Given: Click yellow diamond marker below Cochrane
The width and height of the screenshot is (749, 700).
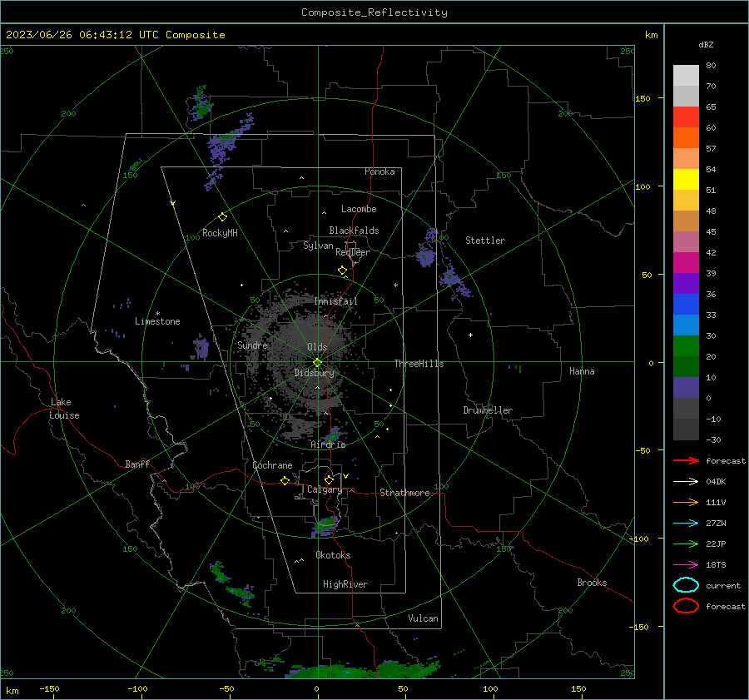Looking at the screenshot, I should click(x=285, y=481).
